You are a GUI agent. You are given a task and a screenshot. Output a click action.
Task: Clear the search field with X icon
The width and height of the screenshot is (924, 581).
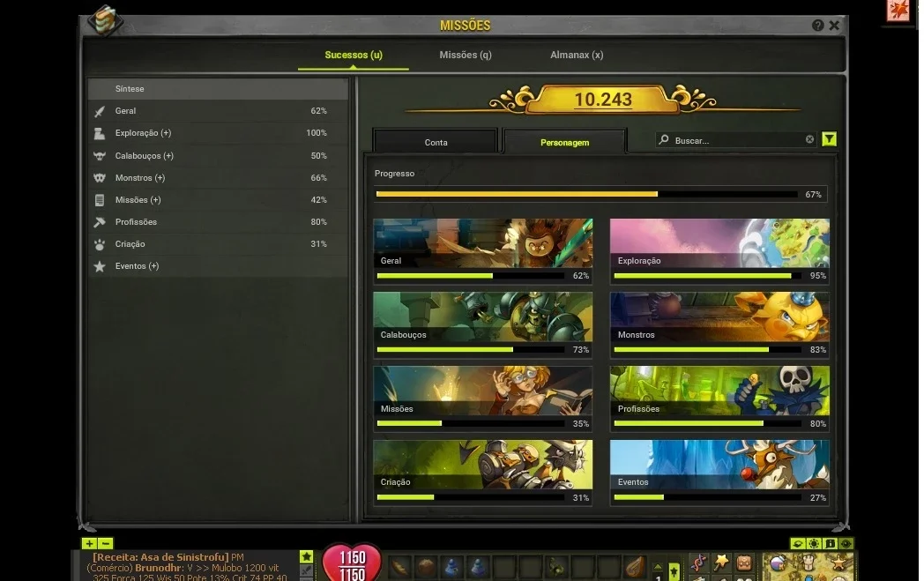[x=809, y=139]
